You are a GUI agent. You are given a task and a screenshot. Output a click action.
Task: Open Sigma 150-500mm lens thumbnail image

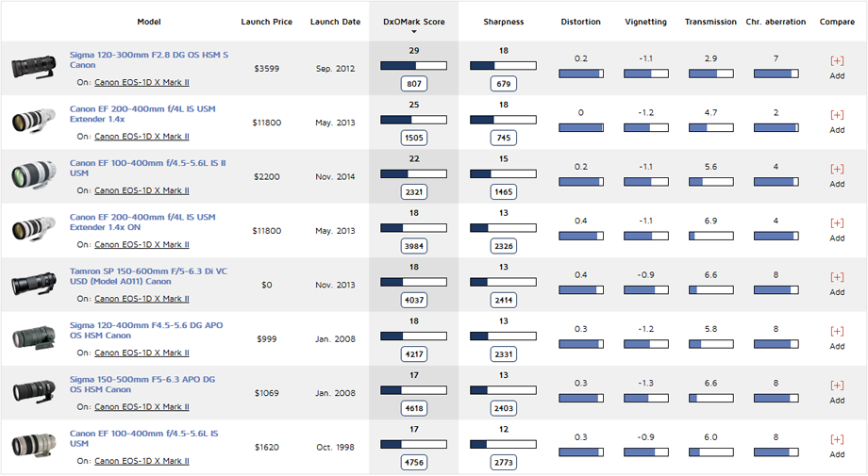pos(34,392)
